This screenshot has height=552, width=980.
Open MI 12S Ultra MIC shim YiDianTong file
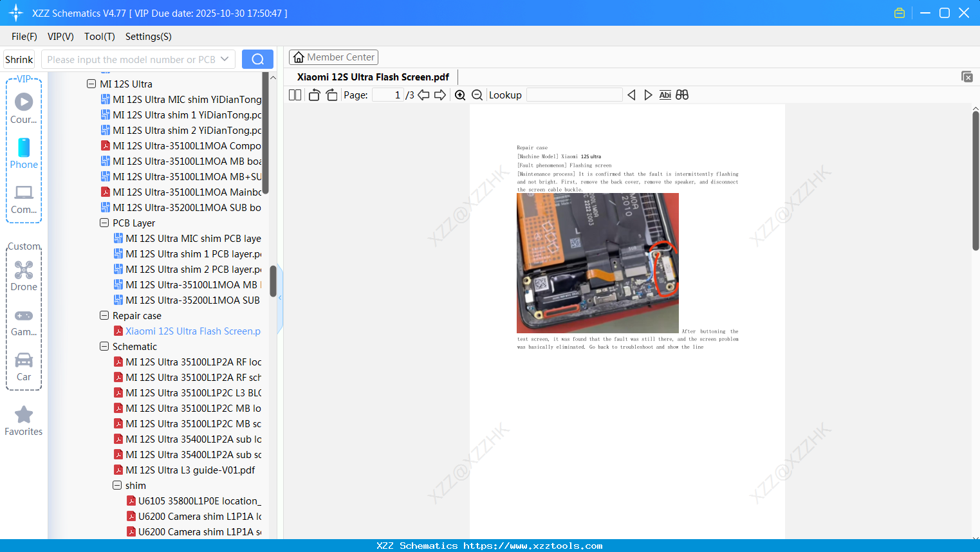[187, 99]
